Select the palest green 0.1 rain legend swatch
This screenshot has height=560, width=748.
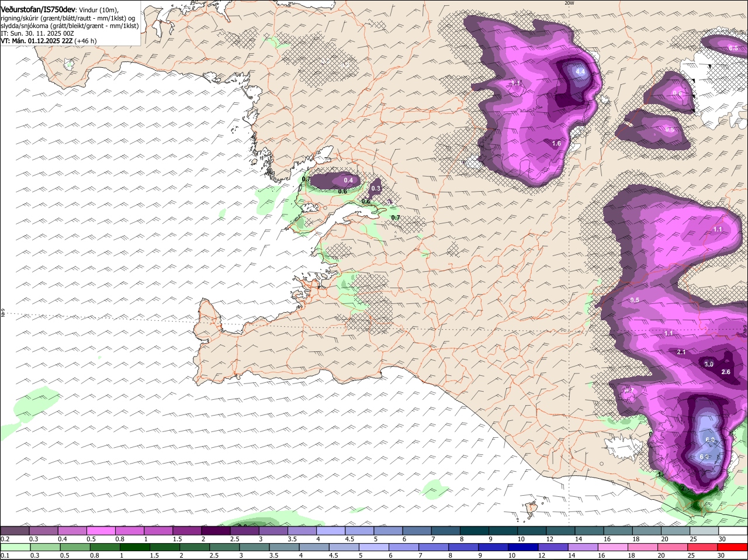pyautogui.click(x=15, y=548)
